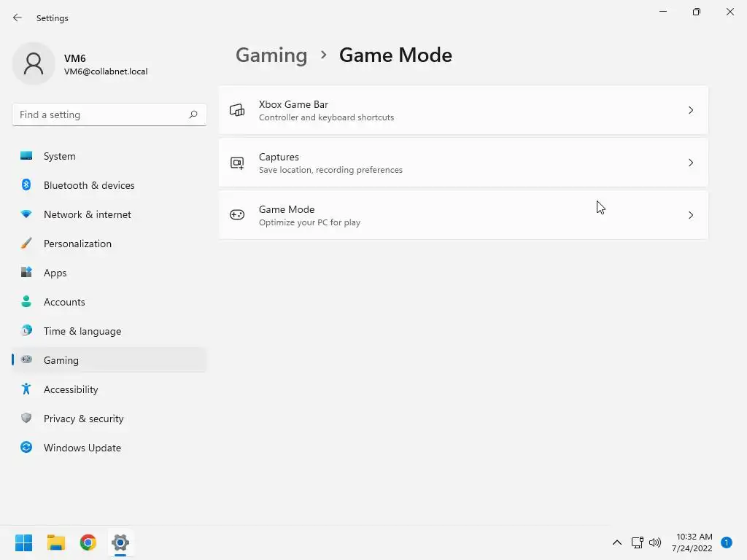Minimize the Settings window

662,12
